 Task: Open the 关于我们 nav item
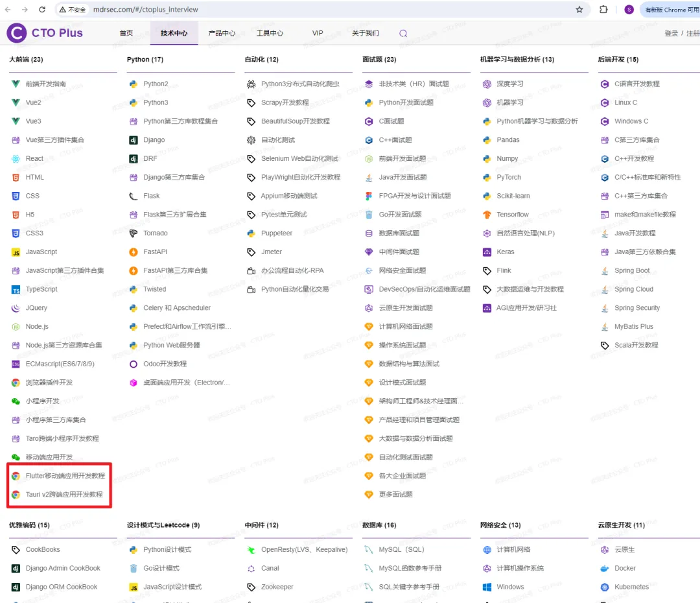(365, 33)
